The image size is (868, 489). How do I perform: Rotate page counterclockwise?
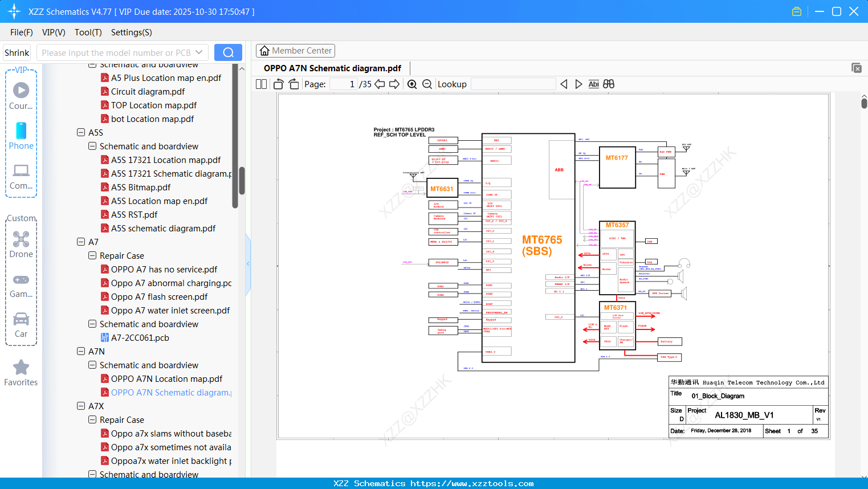[279, 84]
